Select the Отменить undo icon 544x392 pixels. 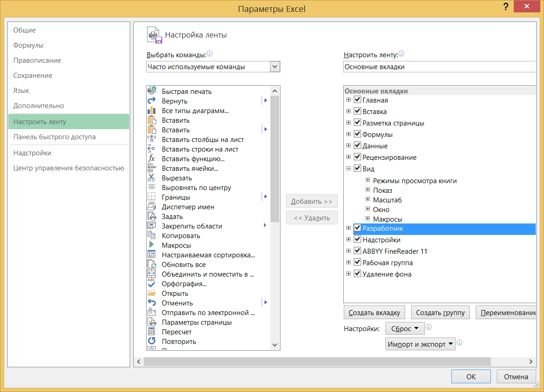(x=152, y=303)
